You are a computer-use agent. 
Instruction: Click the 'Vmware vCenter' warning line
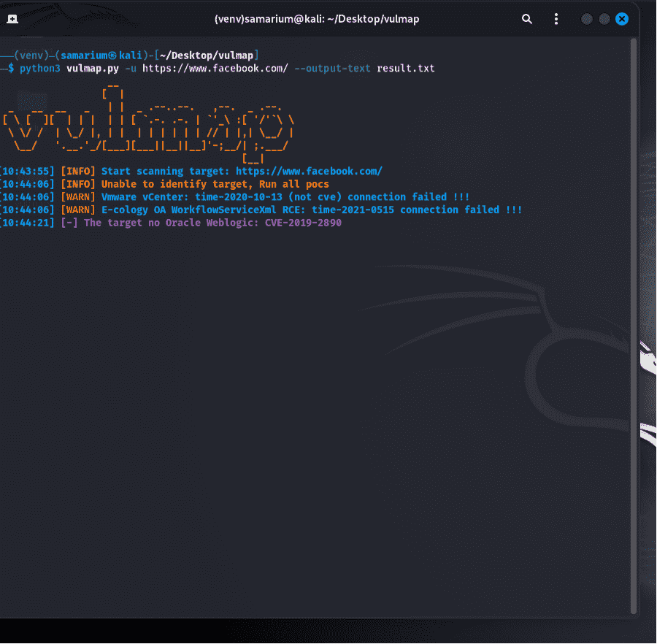click(234, 197)
